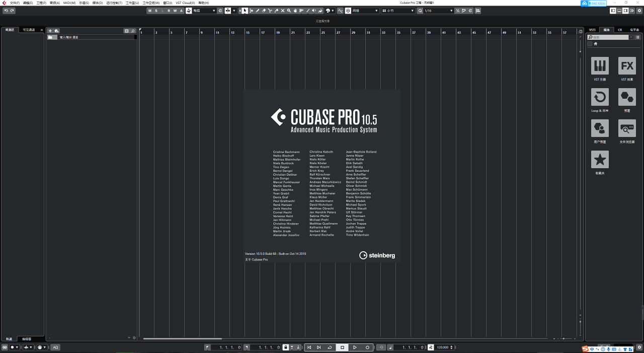The image size is (644, 353).
Task: Toggle Solo state S in toolbar
Action: [156, 11]
